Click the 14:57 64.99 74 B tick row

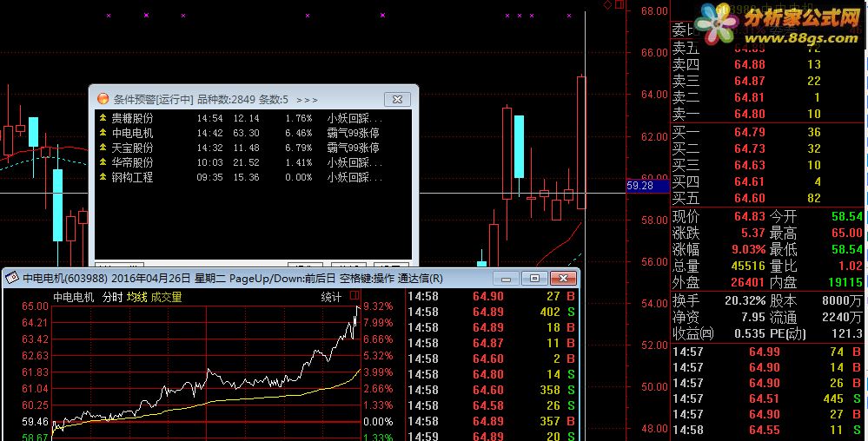coord(766,352)
